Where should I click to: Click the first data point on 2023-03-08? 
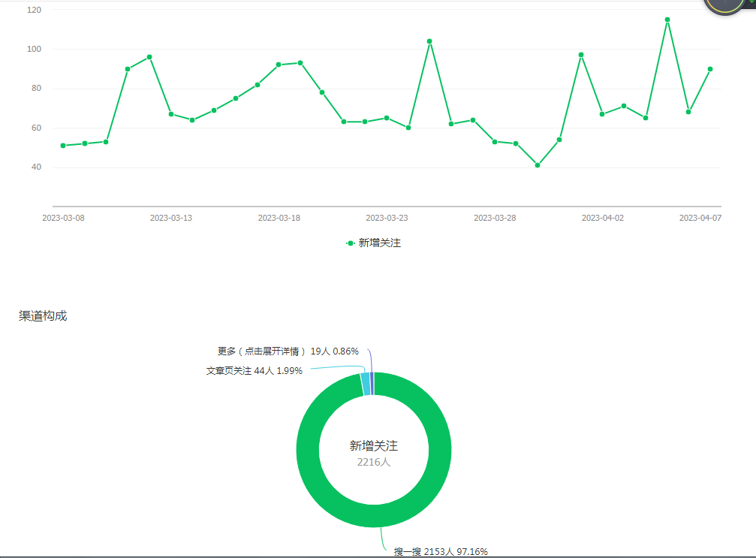63,146
